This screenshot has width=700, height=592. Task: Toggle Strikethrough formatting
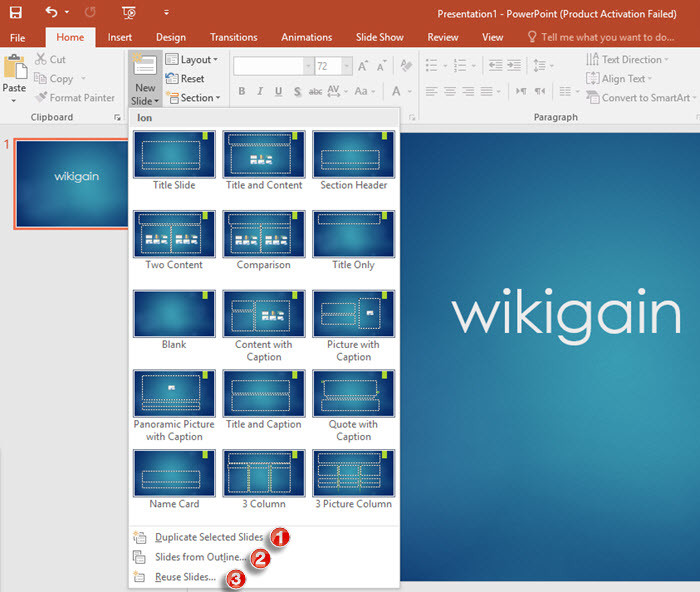coord(315,92)
